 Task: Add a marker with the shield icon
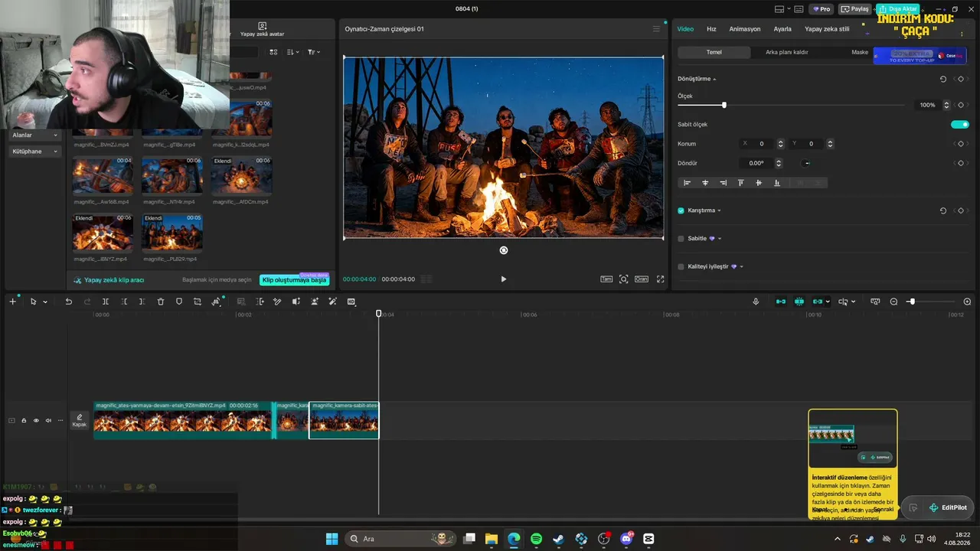pos(179,302)
